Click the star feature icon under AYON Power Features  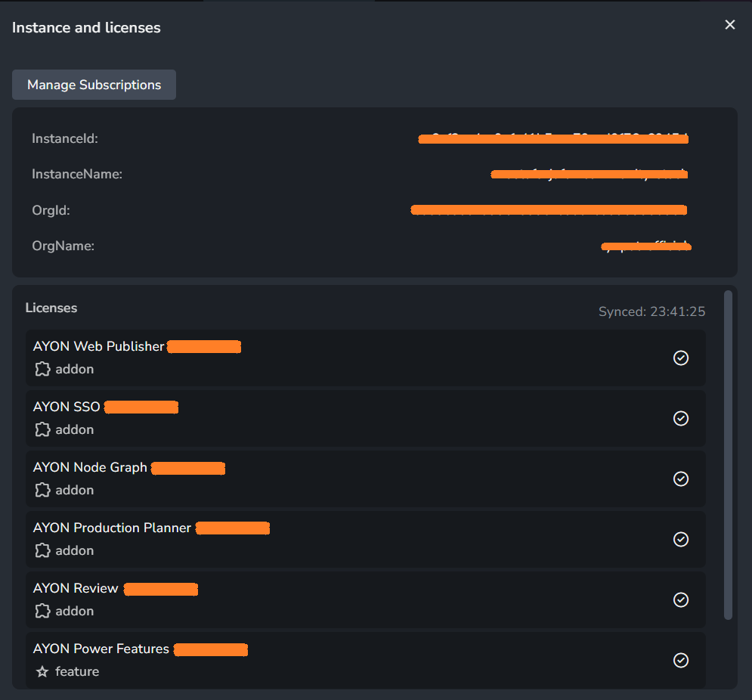click(42, 671)
